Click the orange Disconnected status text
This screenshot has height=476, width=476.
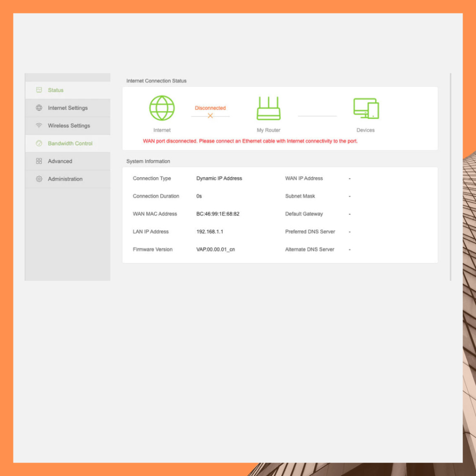[210, 108]
